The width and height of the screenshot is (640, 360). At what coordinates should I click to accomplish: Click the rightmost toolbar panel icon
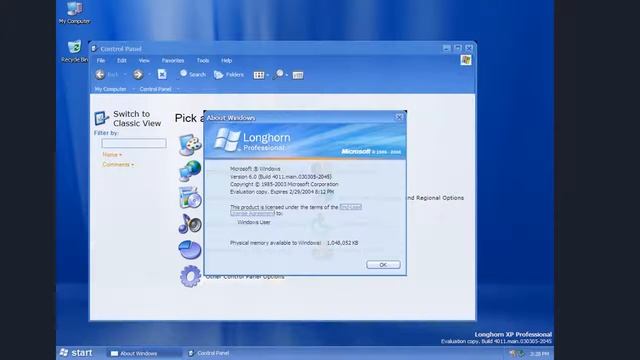point(298,75)
